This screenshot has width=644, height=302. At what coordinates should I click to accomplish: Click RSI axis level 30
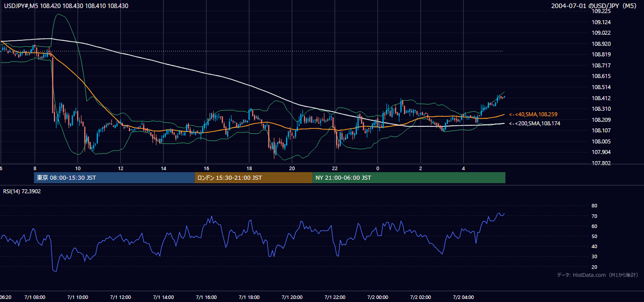point(594,257)
